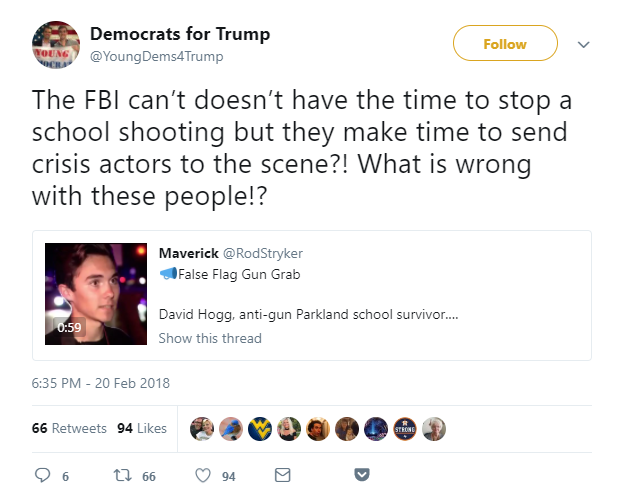Follow the Democrats for Trump account
Screen dimensions: 623x501
coord(505,44)
